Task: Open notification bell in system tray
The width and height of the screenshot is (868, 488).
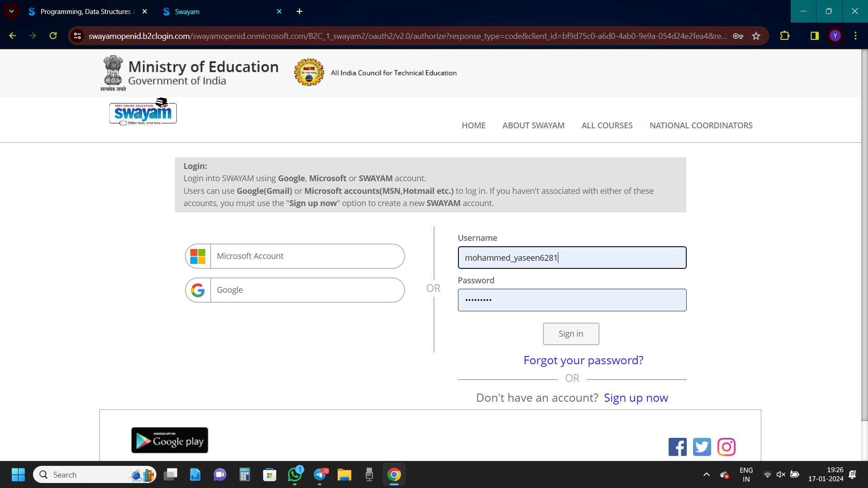Action: click(853, 474)
